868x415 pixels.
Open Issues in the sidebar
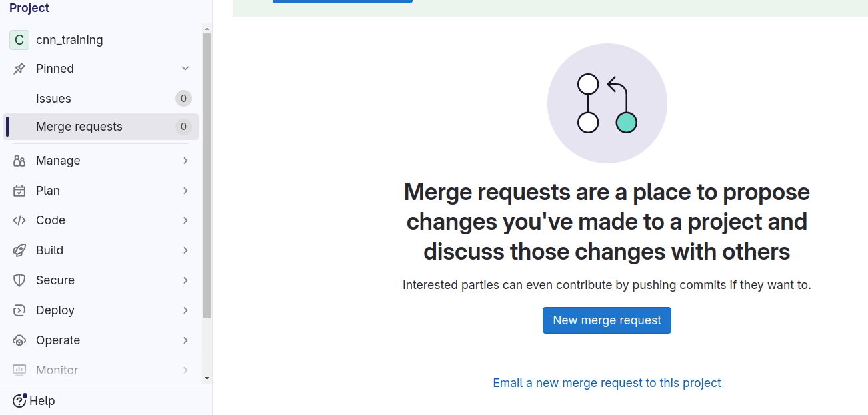(53, 99)
